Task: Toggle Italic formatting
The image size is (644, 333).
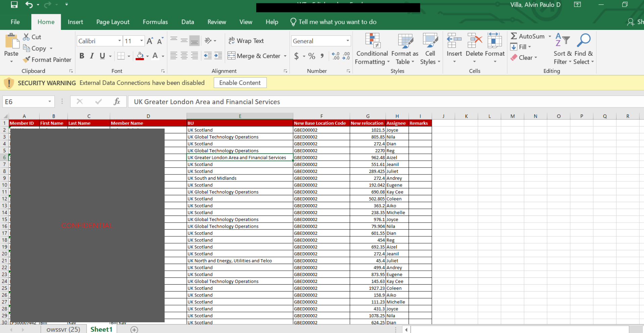Action: click(92, 56)
